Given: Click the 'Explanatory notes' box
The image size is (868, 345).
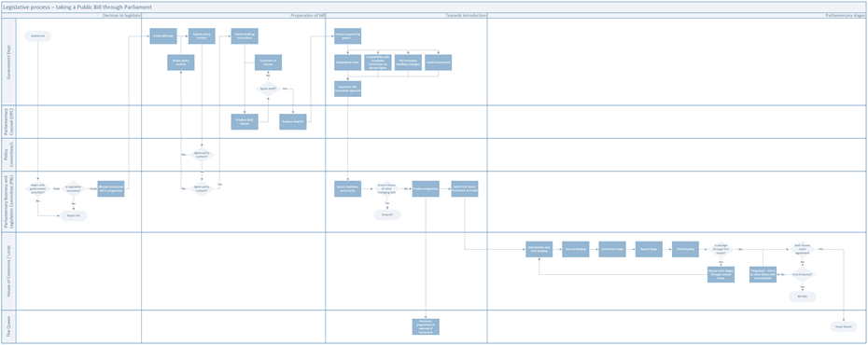Looking at the screenshot, I should click(347, 62).
